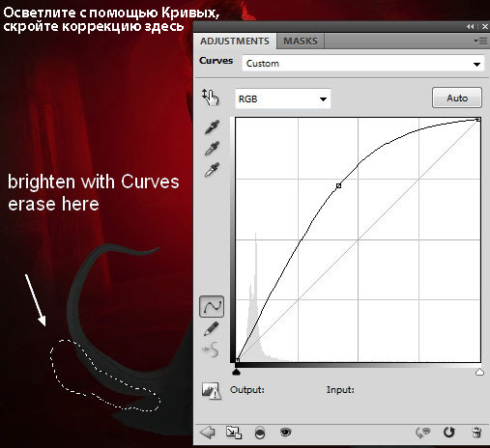Select the ADJUSTMENTS tab

235,42
